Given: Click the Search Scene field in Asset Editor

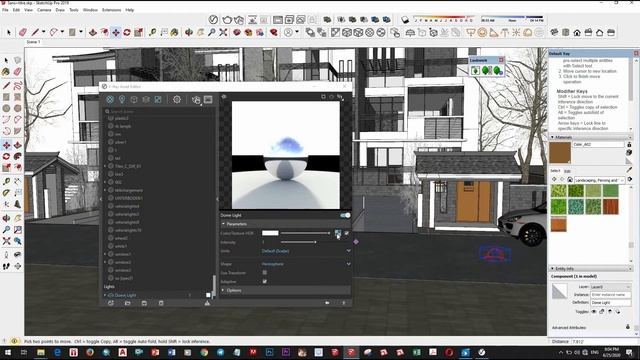Looking at the screenshot, I should [159, 111].
